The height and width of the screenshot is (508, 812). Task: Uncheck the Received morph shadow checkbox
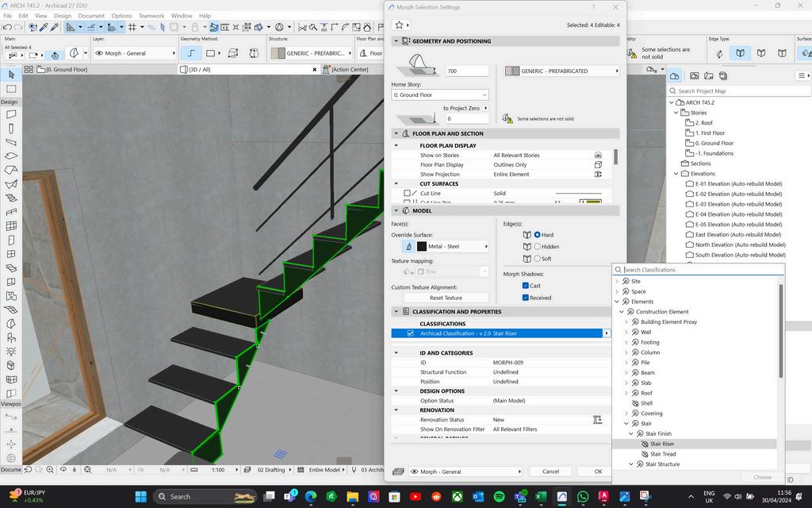click(526, 298)
